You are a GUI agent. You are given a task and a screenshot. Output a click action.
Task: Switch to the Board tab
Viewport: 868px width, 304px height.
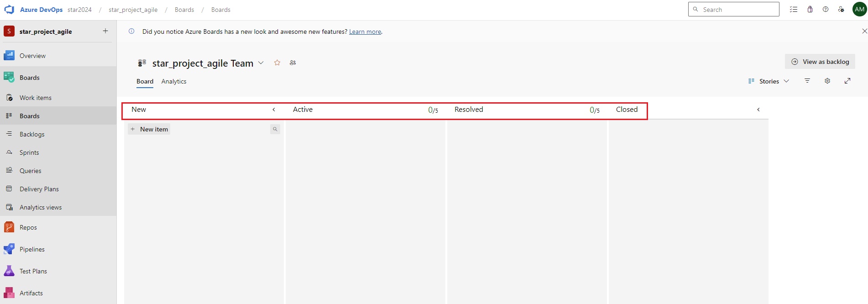[x=145, y=81]
